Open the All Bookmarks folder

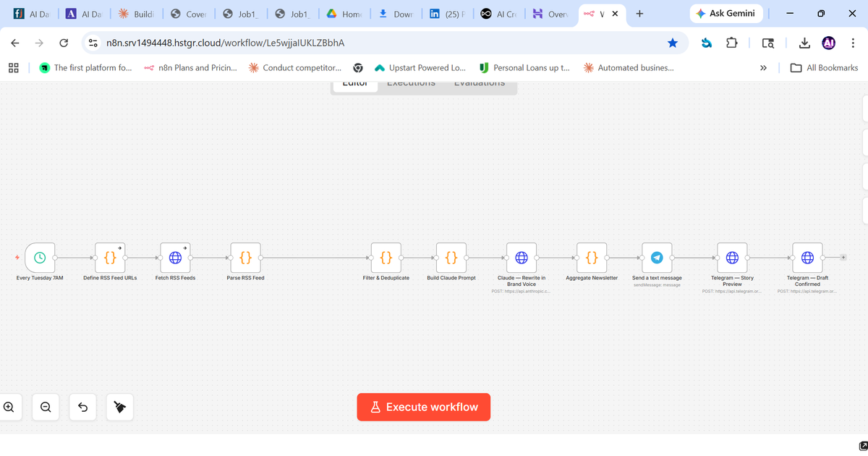824,68
